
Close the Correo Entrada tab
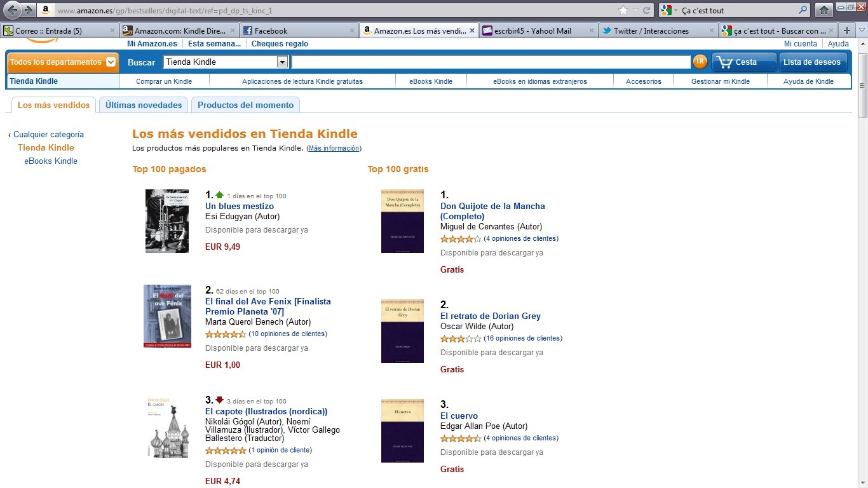112,30
